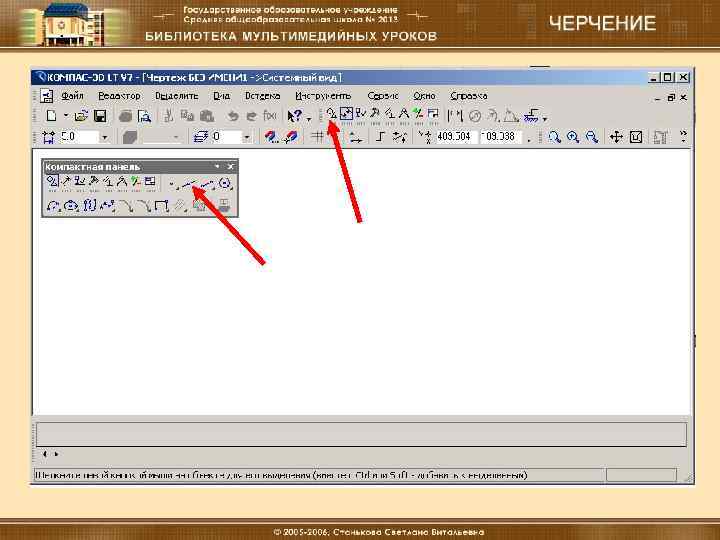Open the surface roughness tool dropdown arrow
This screenshot has width=720, height=540.
[x=545, y=118]
